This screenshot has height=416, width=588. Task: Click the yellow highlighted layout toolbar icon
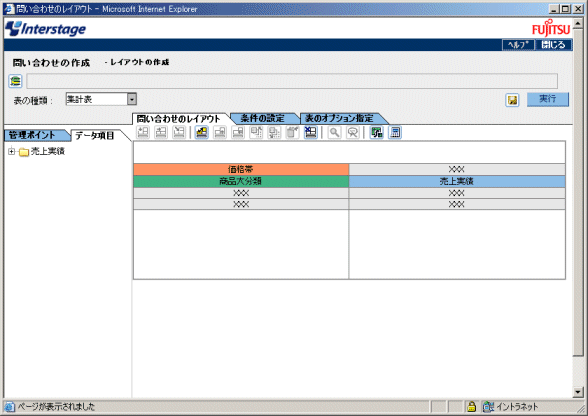point(202,132)
